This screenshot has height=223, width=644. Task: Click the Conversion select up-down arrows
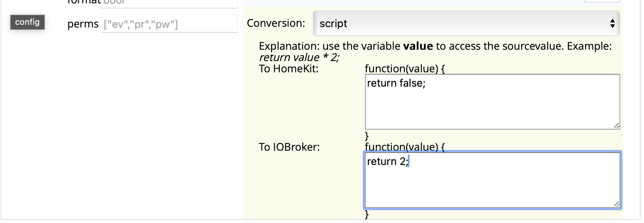point(612,23)
